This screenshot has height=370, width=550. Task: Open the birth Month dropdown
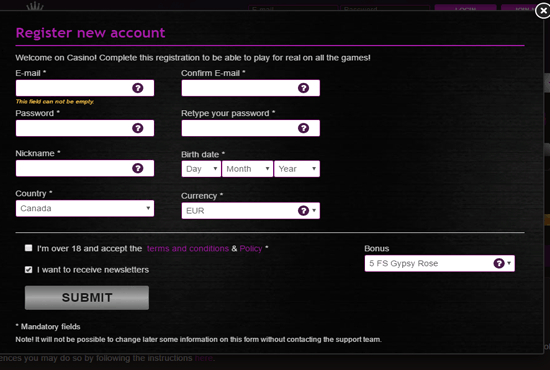coord(247,169)
